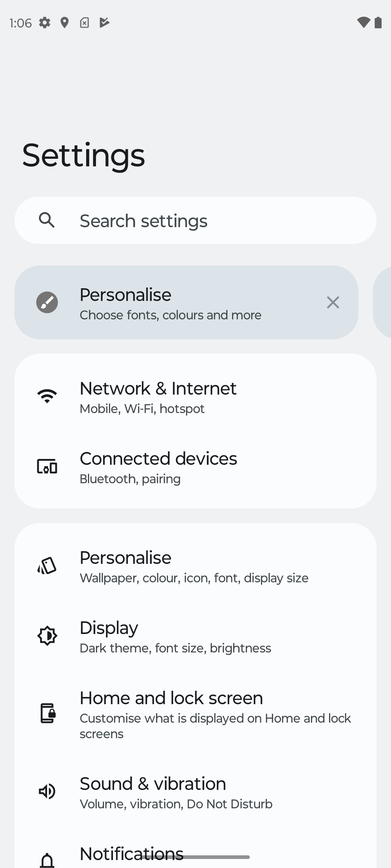Dismiss the Personalise suggestion card
This screenshot has width=391, height=868.
333,302
